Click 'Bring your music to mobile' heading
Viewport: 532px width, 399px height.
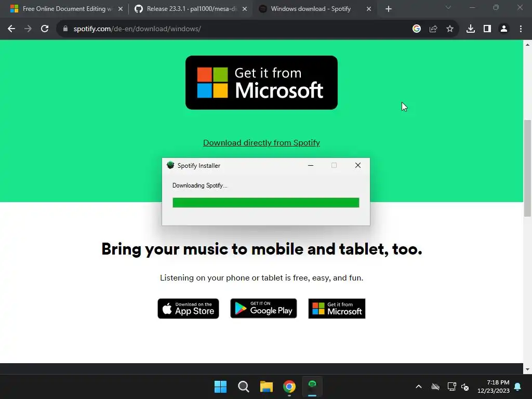point(262,249)
